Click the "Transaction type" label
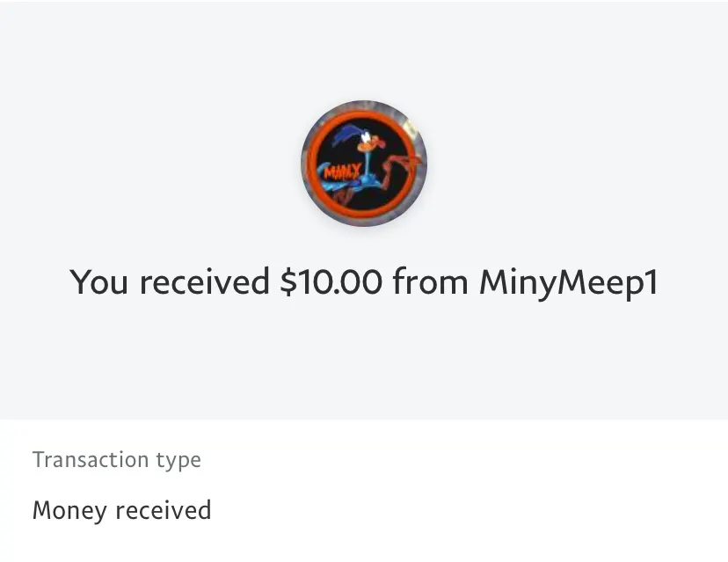The height and width of the screenshot is (562, 728). (116, 460)
